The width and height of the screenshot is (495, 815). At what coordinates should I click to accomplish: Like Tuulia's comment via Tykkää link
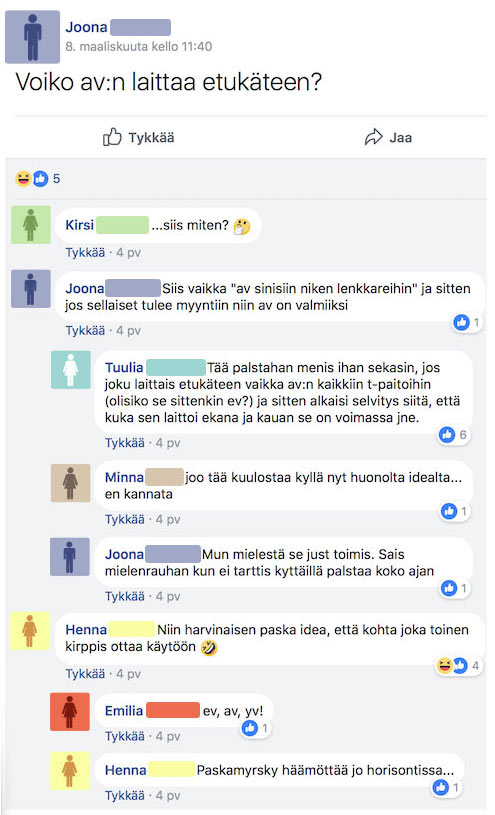(125, 443)
